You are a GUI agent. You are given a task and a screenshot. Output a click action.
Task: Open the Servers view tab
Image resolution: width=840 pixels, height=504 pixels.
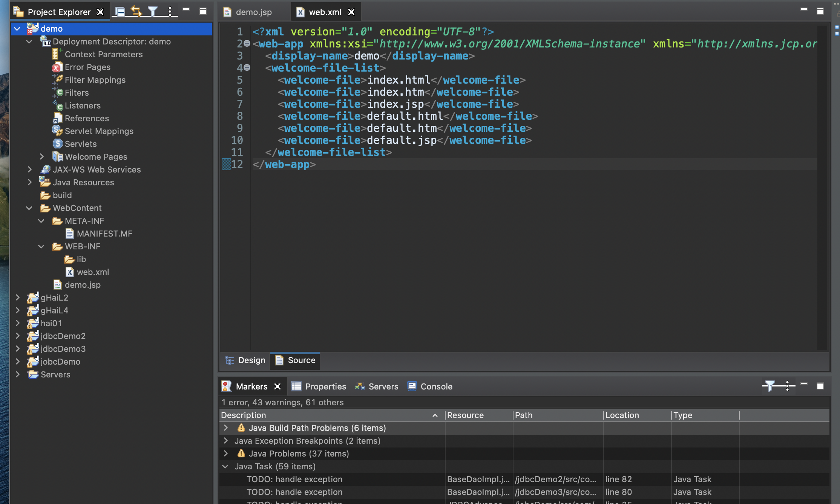tap(377, 386)
